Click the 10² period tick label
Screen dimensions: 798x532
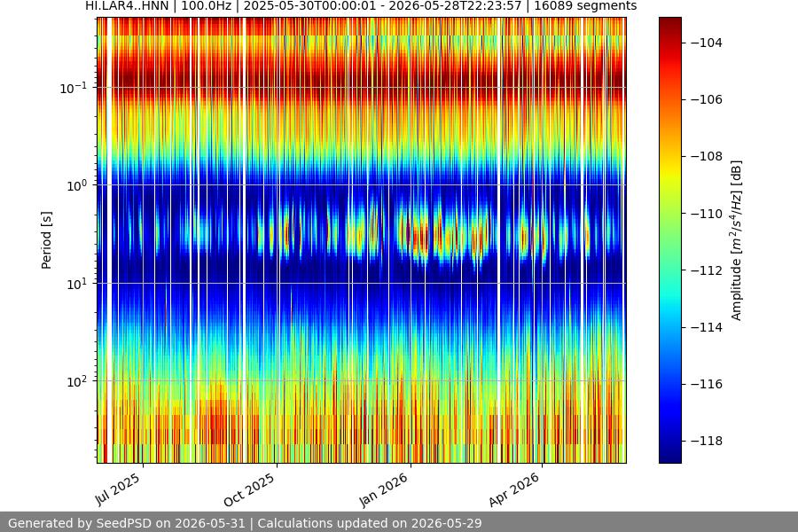(77, 381)
